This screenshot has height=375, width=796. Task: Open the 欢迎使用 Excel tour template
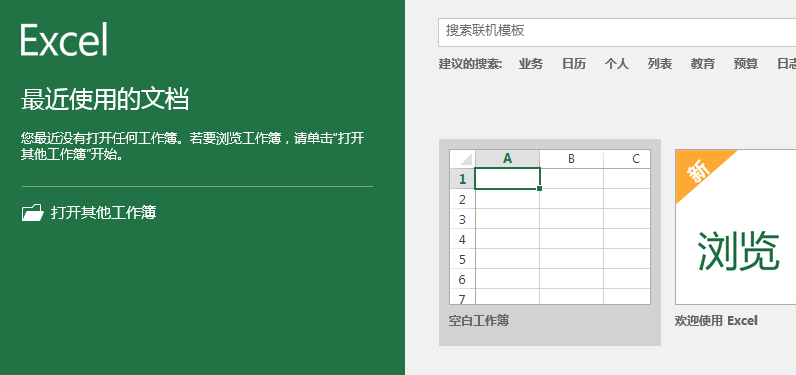click(x=736, y=227)
